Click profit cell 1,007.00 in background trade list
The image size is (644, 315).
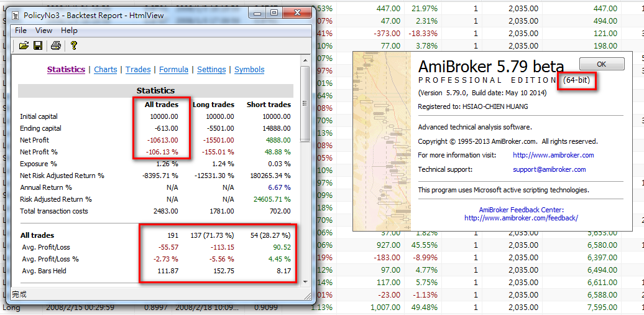pyautogui.click(x=385, y=308)
